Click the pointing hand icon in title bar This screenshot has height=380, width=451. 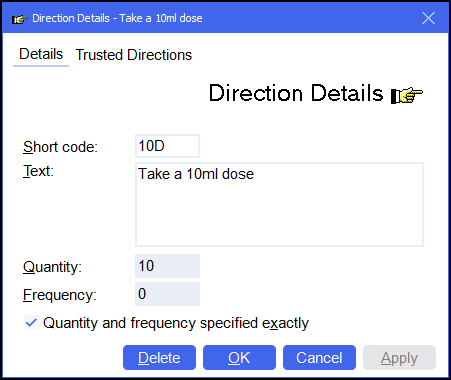[20, 19]
